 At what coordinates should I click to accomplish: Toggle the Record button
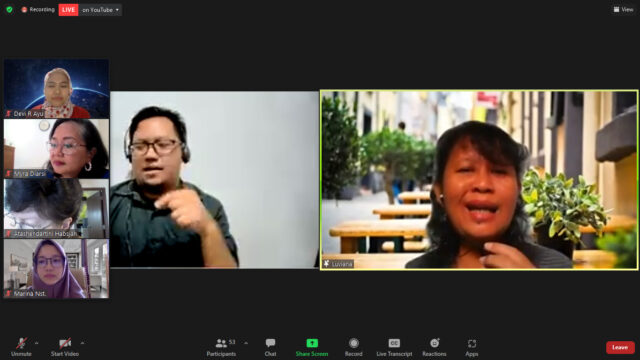click(x=353, y=347)
